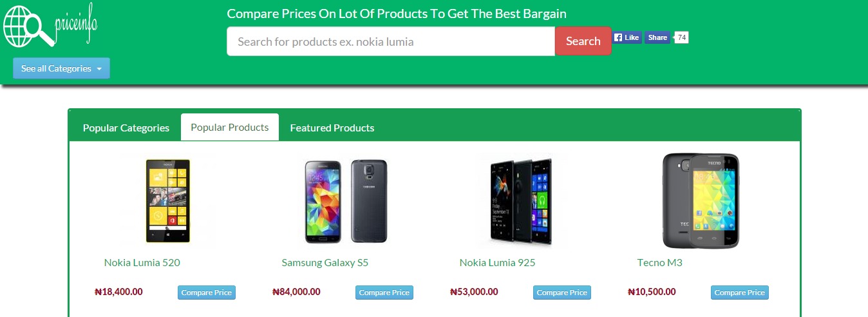The image size is (868, 317).
Task: Click the Facebook Share button
Action: 657,37
